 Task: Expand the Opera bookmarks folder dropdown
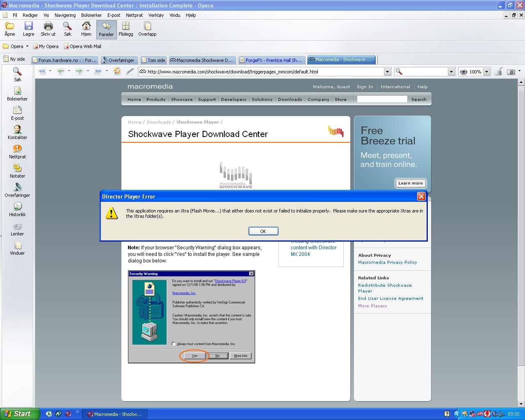[27, 46]
